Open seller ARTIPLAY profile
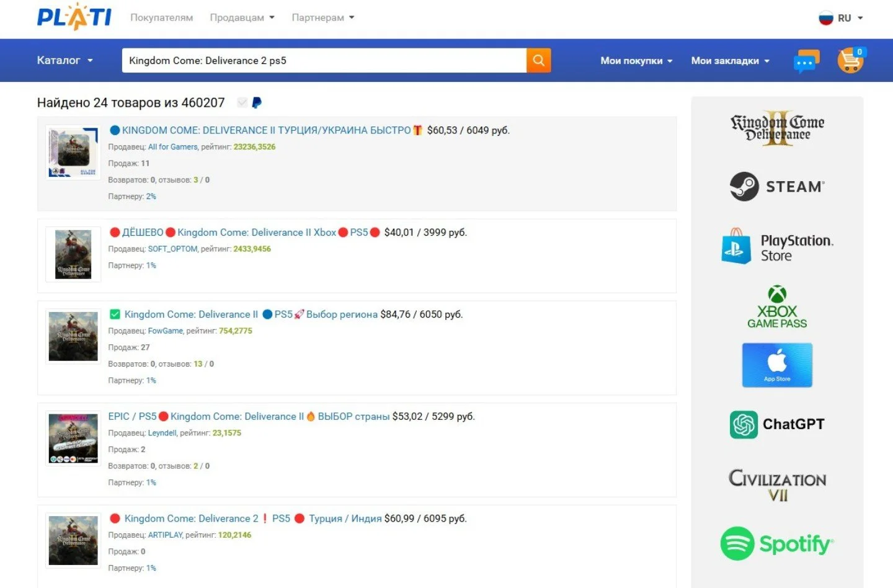 click(x=166, y=535)
